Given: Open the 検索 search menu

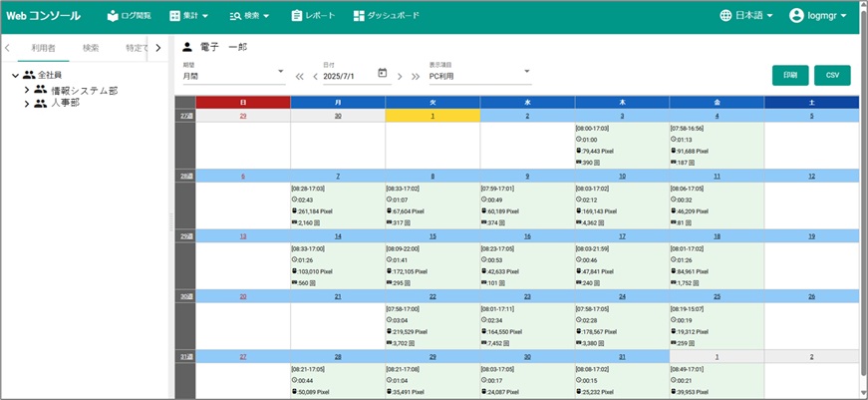Looking at the screenshot, I should 249,16.
